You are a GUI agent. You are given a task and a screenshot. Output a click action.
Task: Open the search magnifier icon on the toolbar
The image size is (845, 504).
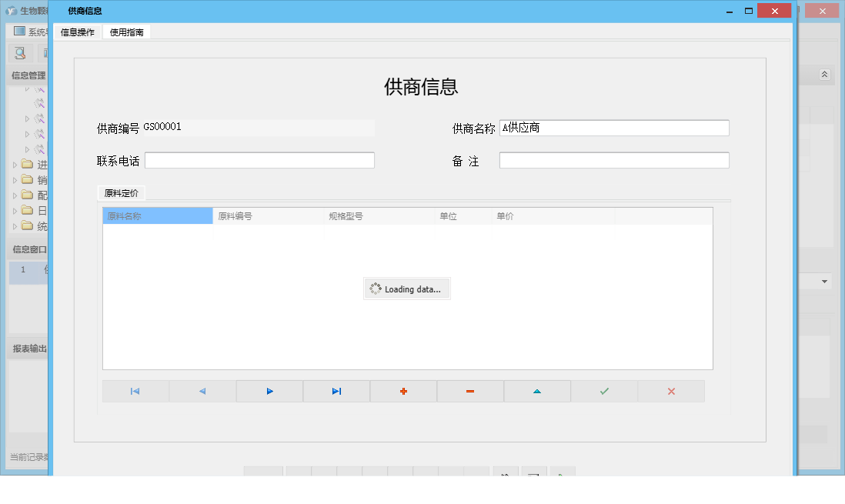click(18, 53)
